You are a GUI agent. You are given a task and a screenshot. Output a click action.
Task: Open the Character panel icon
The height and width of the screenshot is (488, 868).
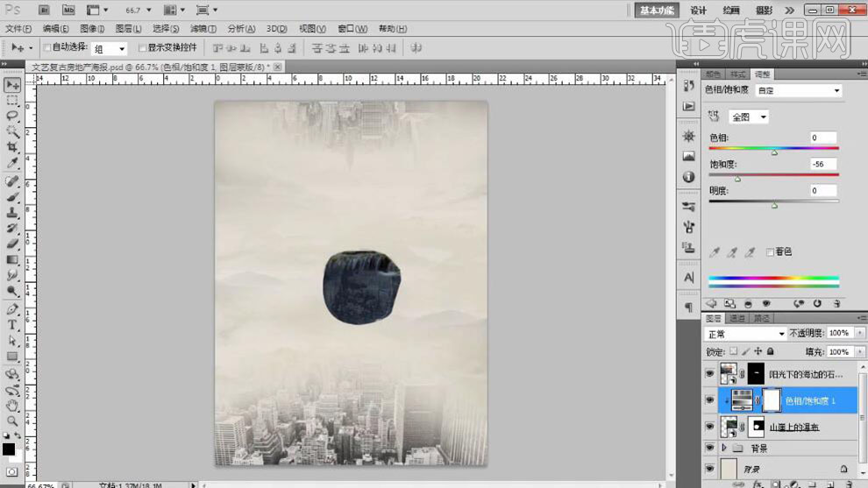[688, 277]
